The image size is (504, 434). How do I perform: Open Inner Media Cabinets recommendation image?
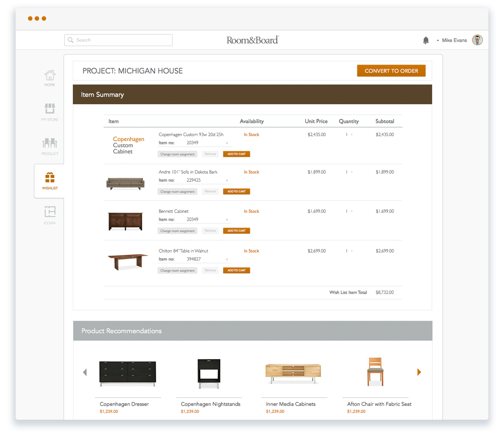pyautogui.click(x=293, y=374)
